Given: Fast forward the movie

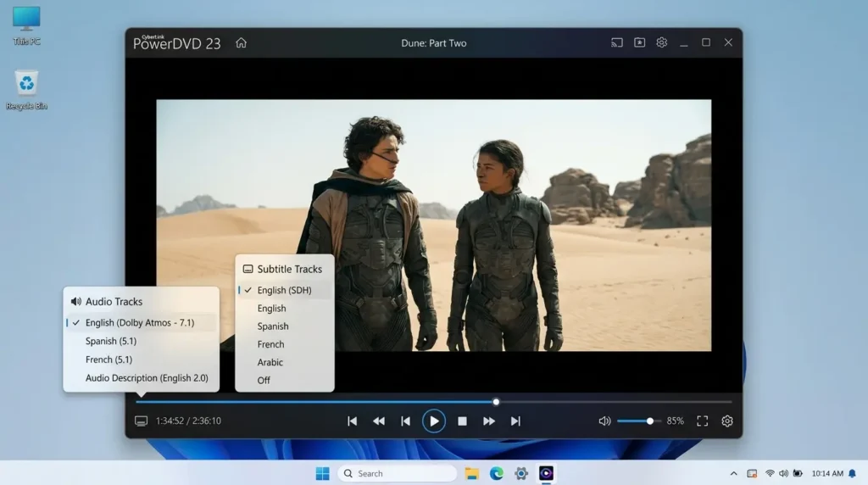Looking at the screenshot, I should [x=489, y=421].
